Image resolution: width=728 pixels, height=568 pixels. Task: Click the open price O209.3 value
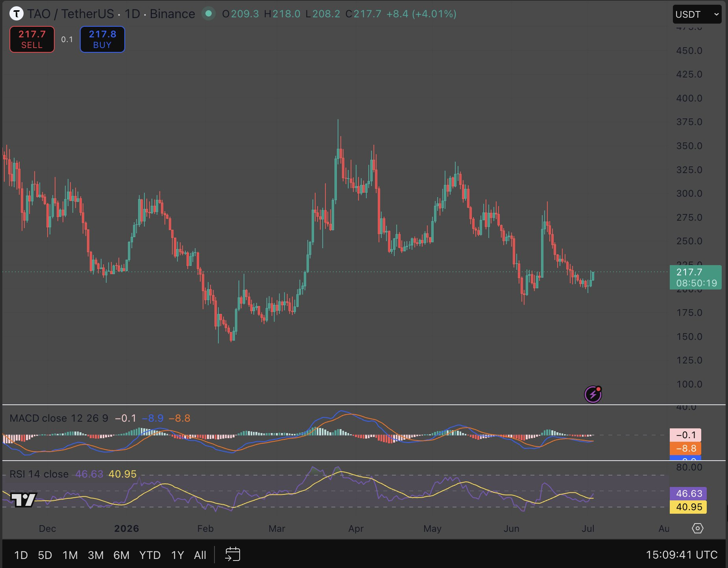pos(240,14)
